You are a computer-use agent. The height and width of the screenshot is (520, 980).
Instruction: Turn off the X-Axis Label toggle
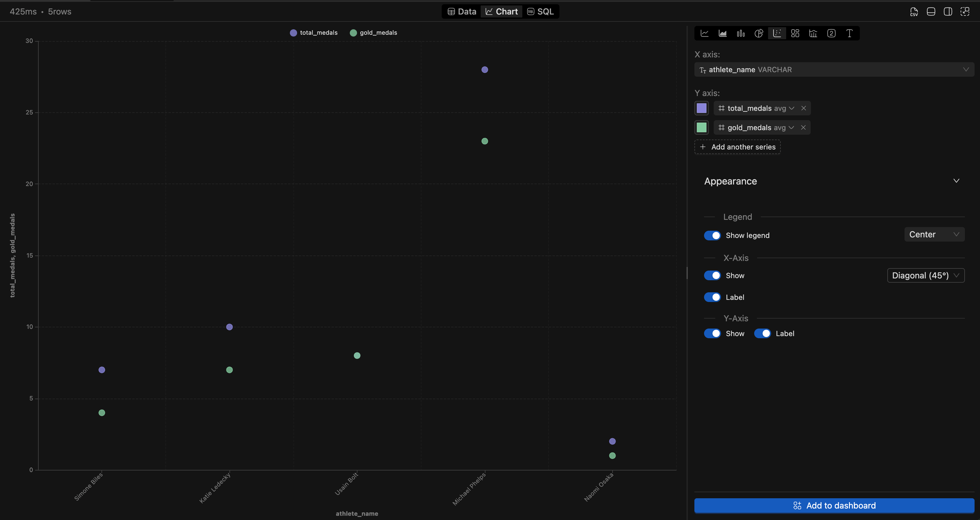click(713, 297)
